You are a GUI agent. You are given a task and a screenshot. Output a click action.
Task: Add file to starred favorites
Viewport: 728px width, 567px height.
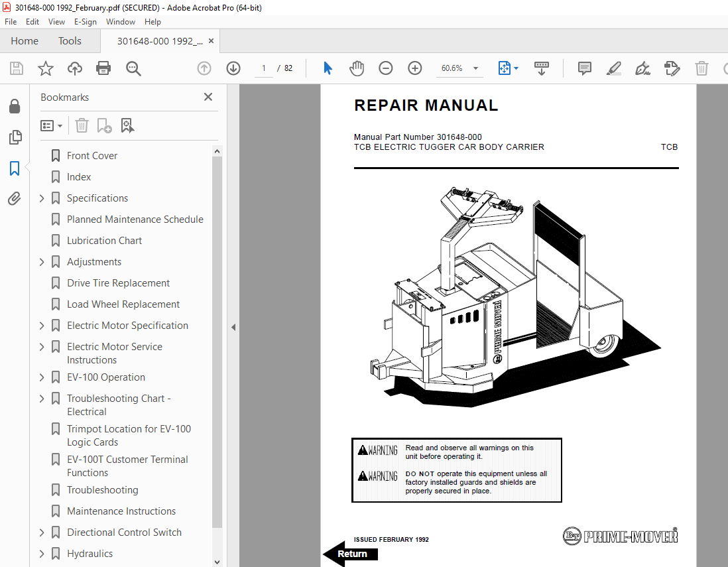pyautogui.click(x=45, y=68)
